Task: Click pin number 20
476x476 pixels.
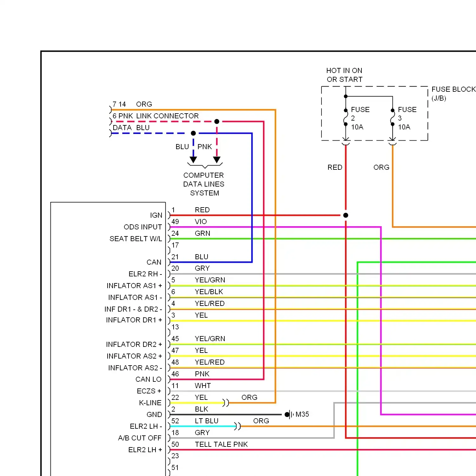Action: click(x=175, y=268)
